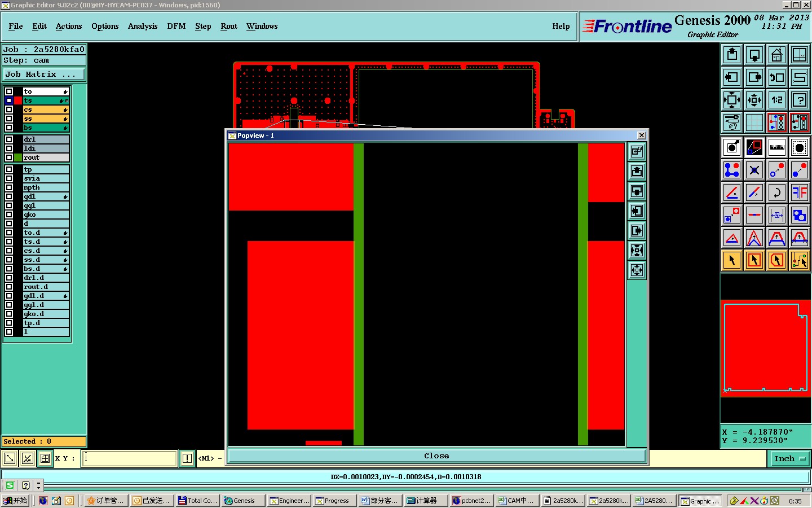Click the zoom out contract-arrows icon
The image size is (812, 508).
(754, 100)
